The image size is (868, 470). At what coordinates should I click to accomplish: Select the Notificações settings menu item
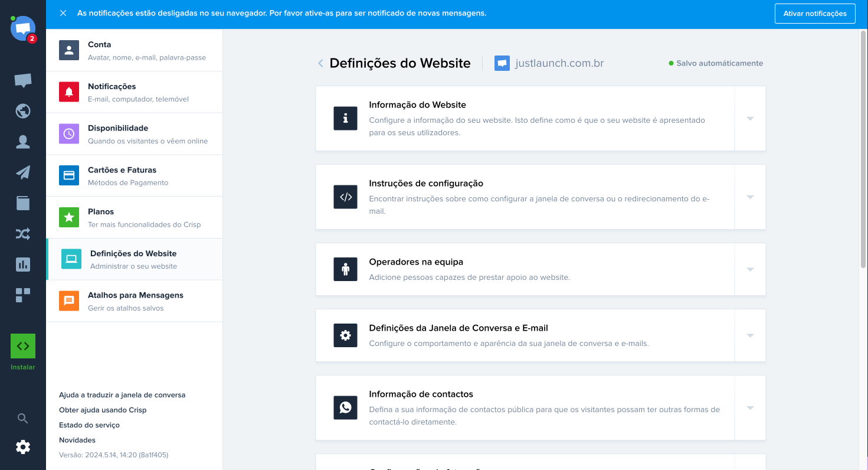click(135, 92)
